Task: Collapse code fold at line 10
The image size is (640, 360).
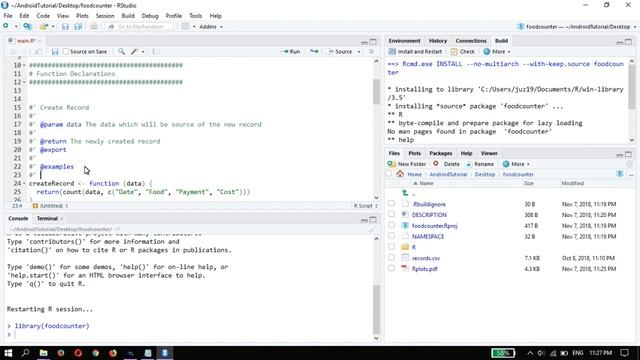Action: tap(24, 65)
